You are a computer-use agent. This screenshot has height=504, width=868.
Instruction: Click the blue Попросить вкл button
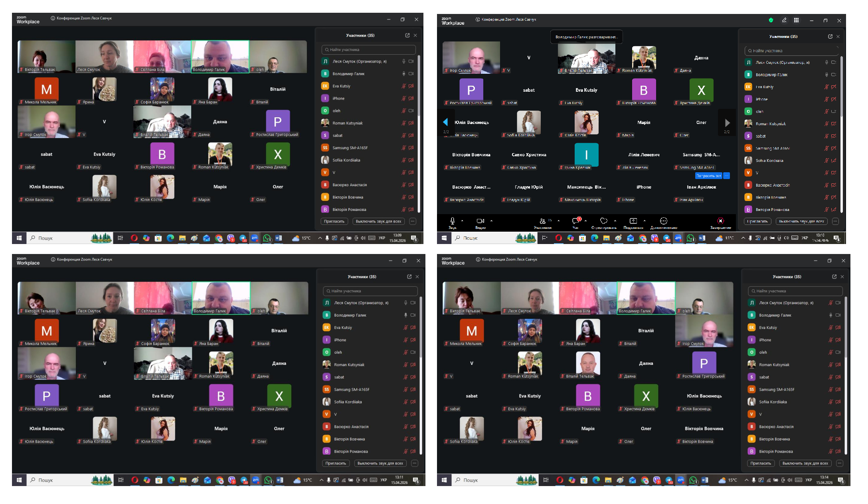(x=708, y=175)
